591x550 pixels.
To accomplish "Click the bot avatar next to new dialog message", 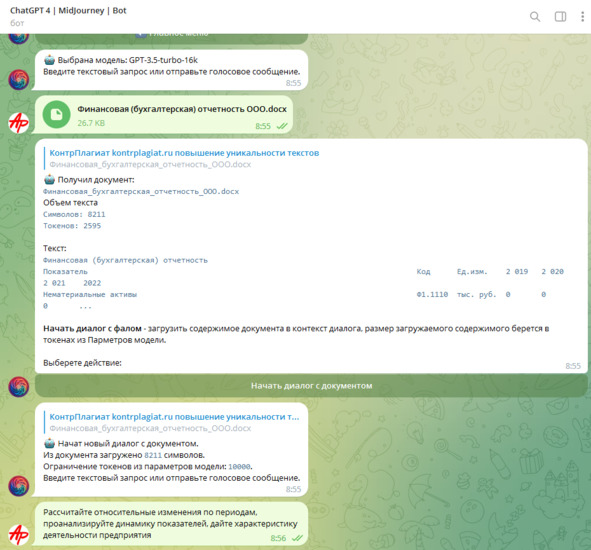I will click(x=18, y=486).
